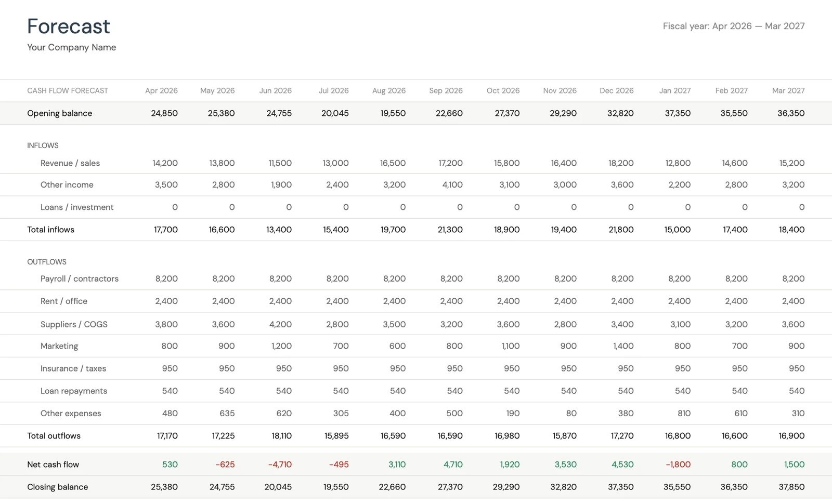This screenshot has width=832, height=504.
Task: Select the Loan repayments row label
Action: [74, 391]
